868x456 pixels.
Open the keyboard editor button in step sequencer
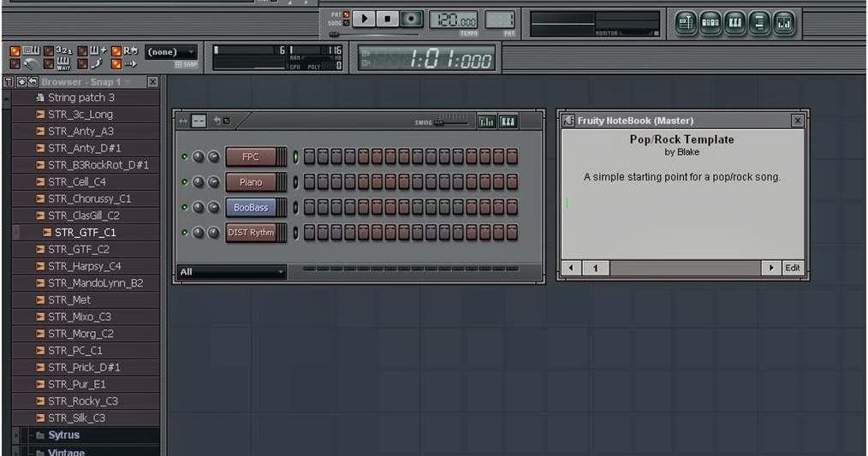508,121
